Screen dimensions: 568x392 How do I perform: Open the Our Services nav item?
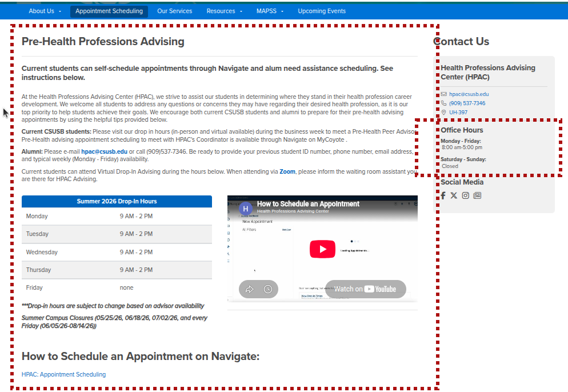coord(175,11)
